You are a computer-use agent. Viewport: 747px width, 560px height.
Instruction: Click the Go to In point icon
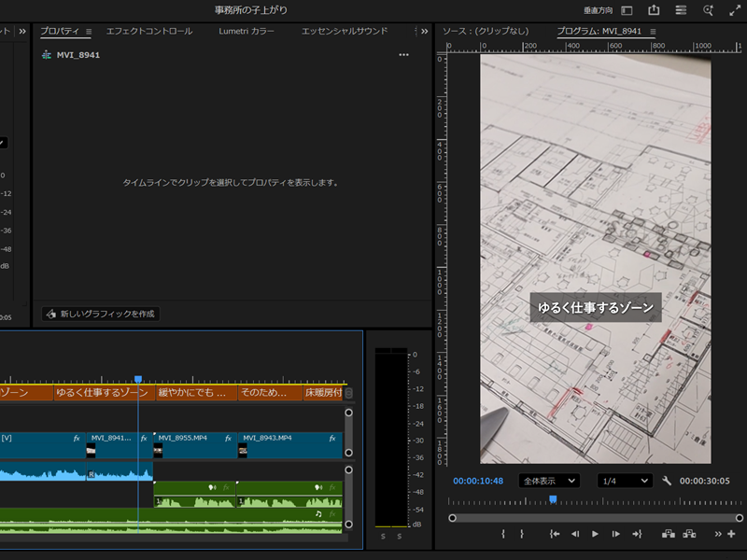(x=555, y=534)
